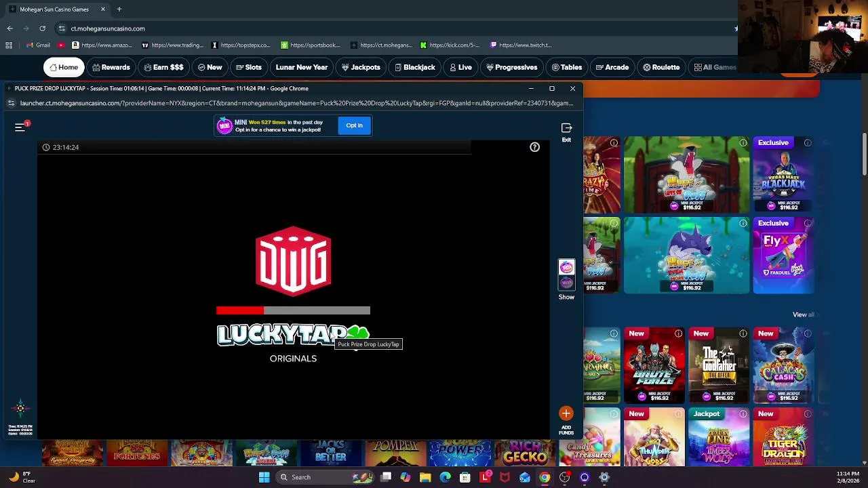
Task: Open the Kick.com bookmark
Action: (450, 45)
